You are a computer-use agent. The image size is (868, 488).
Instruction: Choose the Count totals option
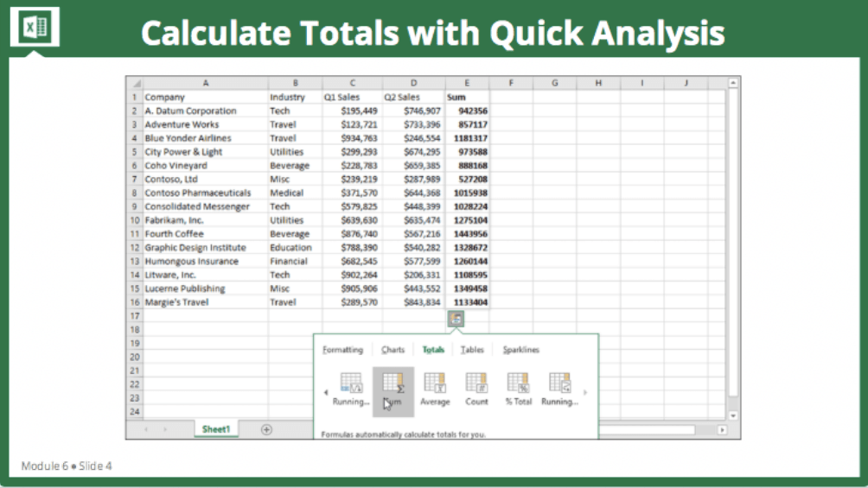[x=476, y=390]
